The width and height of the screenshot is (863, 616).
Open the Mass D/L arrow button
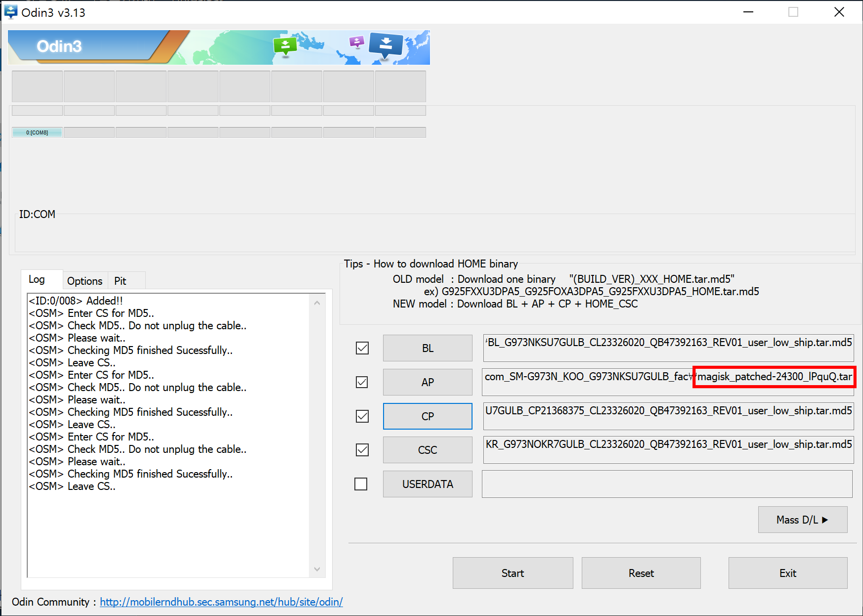[x=803, y=520]
